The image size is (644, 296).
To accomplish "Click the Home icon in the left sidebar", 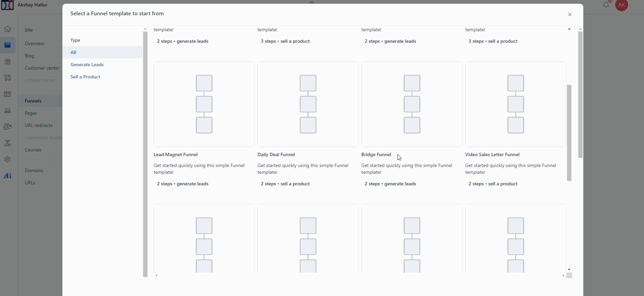I will pyautogui.click(x=7, y=29).
